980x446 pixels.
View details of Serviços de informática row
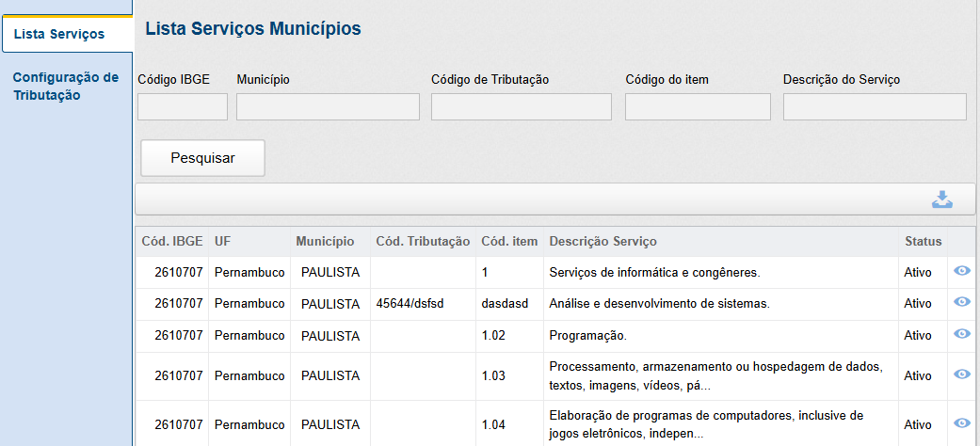tap(962, 271)
